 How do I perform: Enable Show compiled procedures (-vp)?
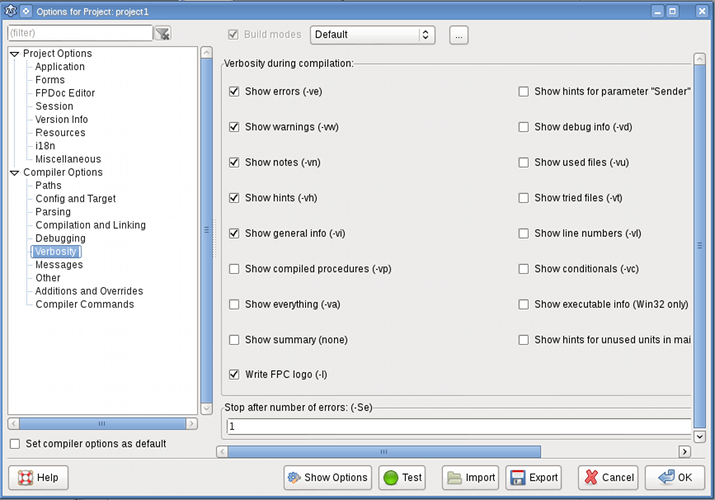234,269
